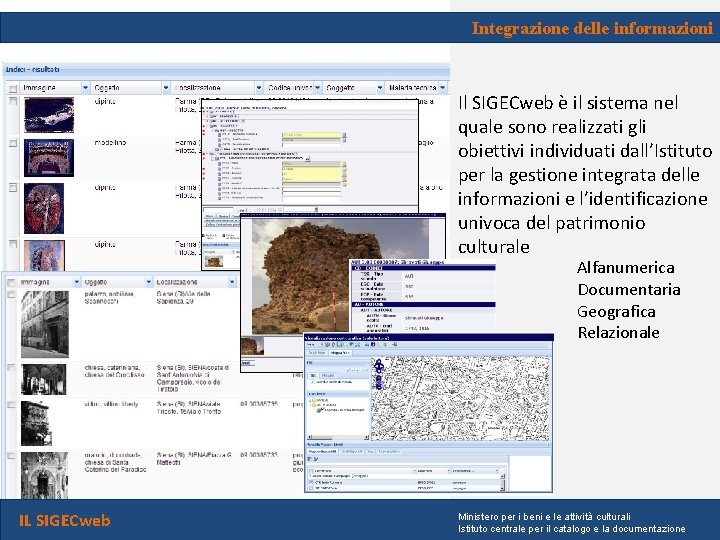Click the right arrow of the map side panel scrollbar
Viewport: 720px width, 540px height.
pyautogui.click(x=366, y=437)
